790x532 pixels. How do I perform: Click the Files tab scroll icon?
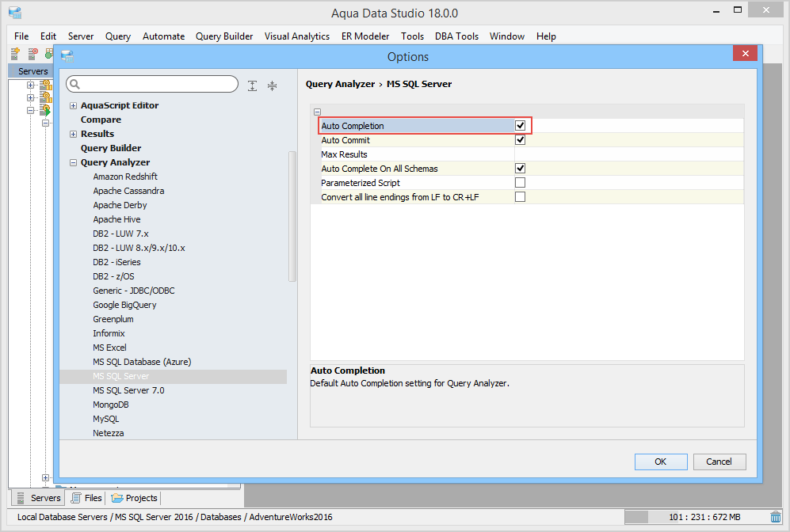76,498
